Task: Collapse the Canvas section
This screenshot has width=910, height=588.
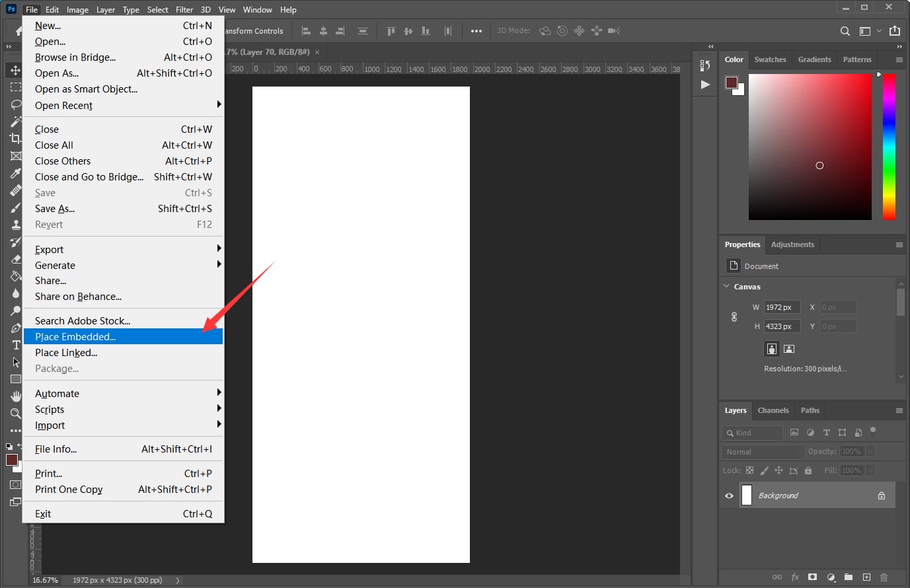Action: [x=727, y=286]
